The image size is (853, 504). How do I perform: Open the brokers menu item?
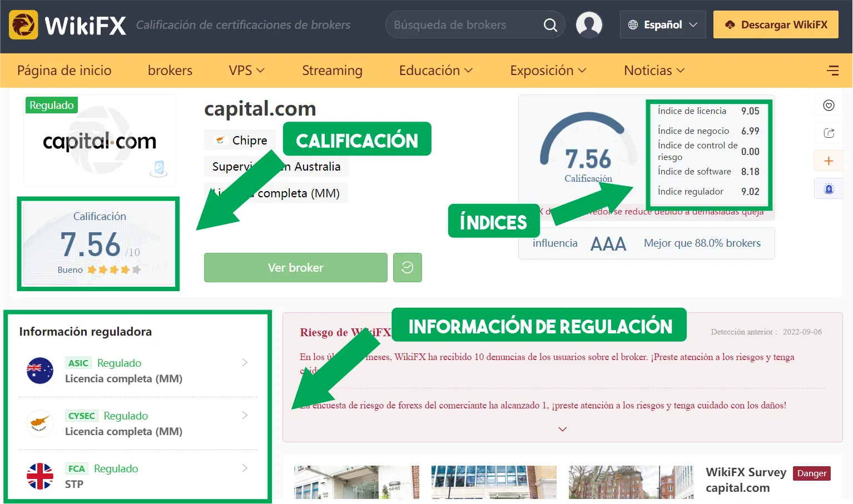click(x=170, y=71)
